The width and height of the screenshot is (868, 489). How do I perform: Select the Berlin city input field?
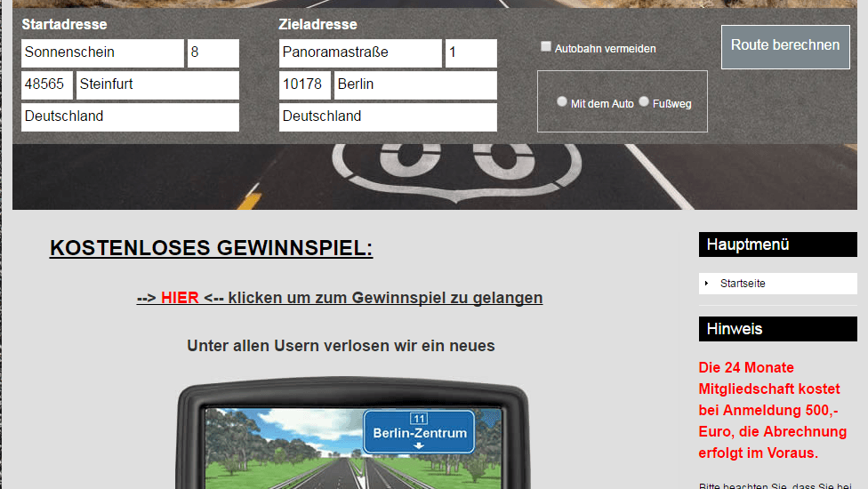415,85
